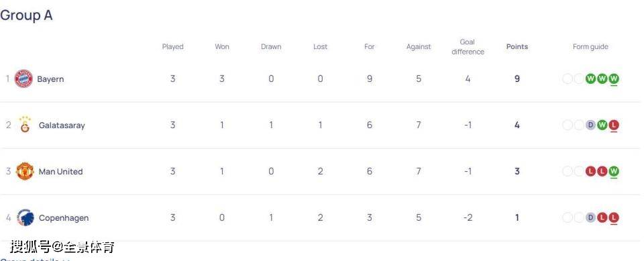This screenshot has width=644, height=261.
Task: Open the Man United team name link
Action: (x=61, y=171)
